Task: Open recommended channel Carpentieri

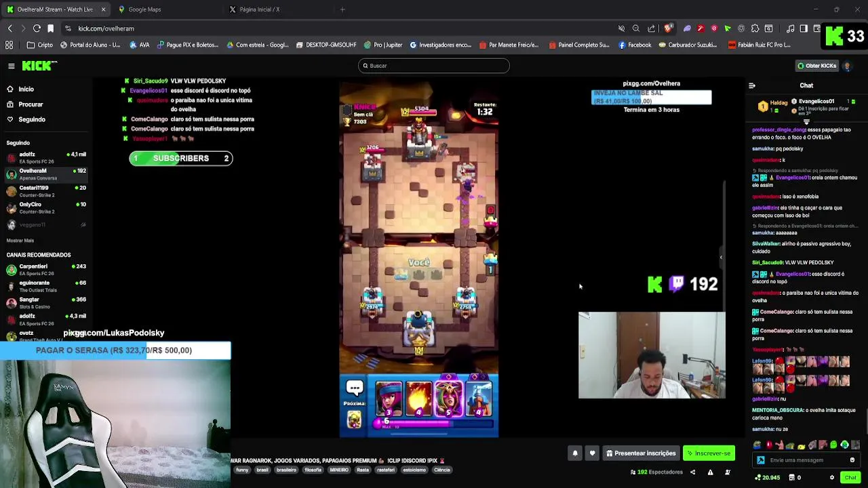Action: [46, 270]
